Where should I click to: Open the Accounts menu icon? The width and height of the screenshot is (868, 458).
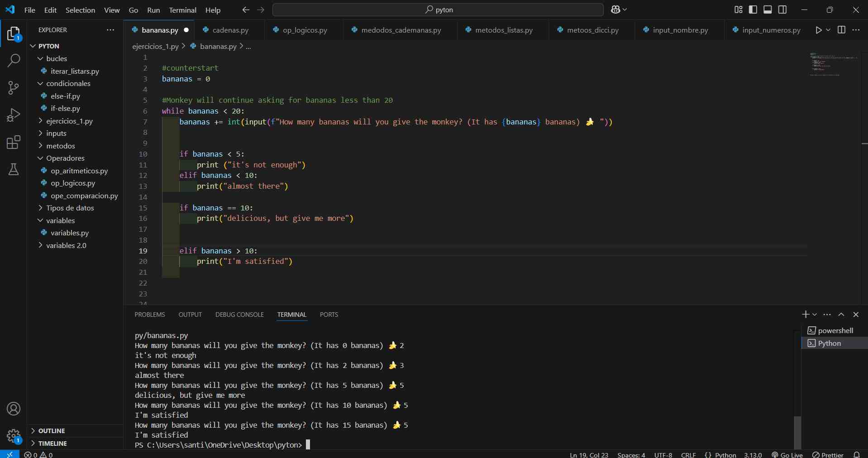tap(14, 409)
